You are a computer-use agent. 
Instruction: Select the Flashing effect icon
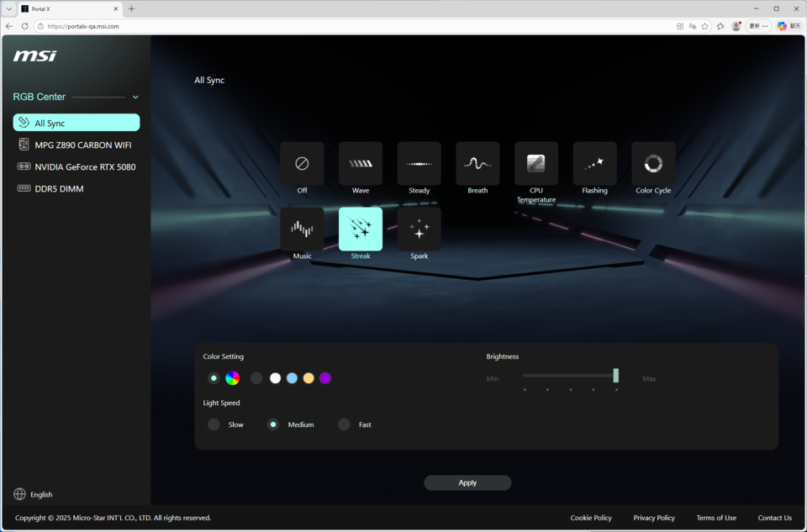[x=595, y=164]
